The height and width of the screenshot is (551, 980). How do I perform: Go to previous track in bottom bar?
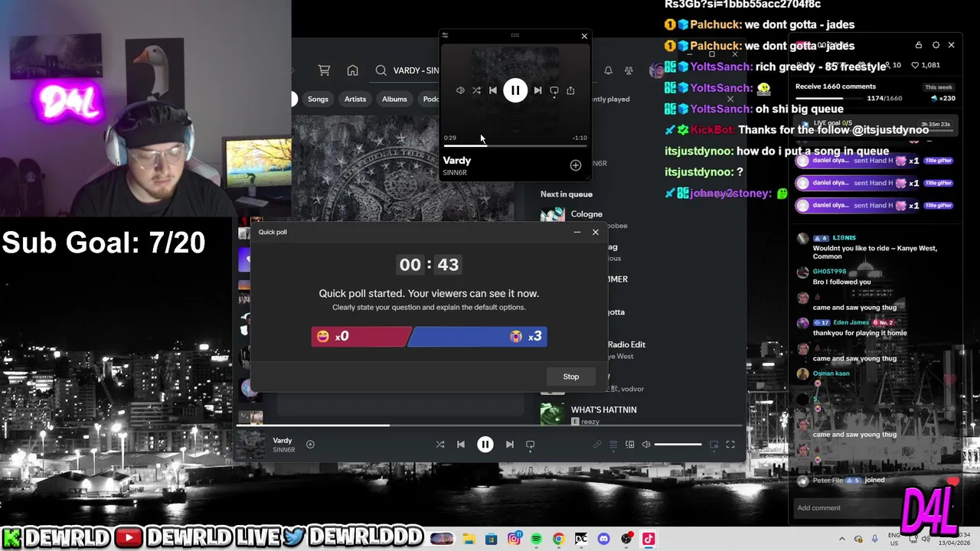(x=461, y=445)
